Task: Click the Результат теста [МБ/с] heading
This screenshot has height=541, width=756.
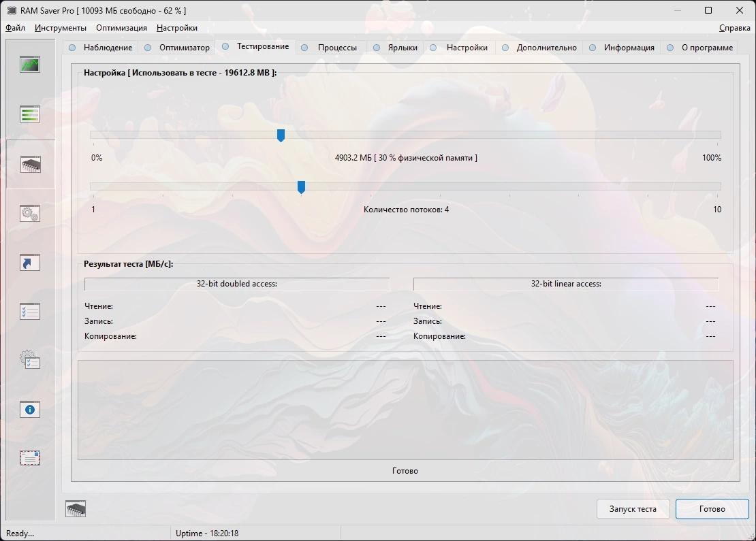Action: [128, 264]
